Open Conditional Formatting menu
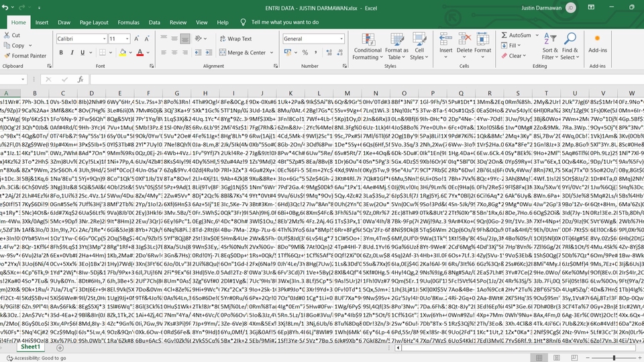644x362 pixels. (x=368, y=47)
